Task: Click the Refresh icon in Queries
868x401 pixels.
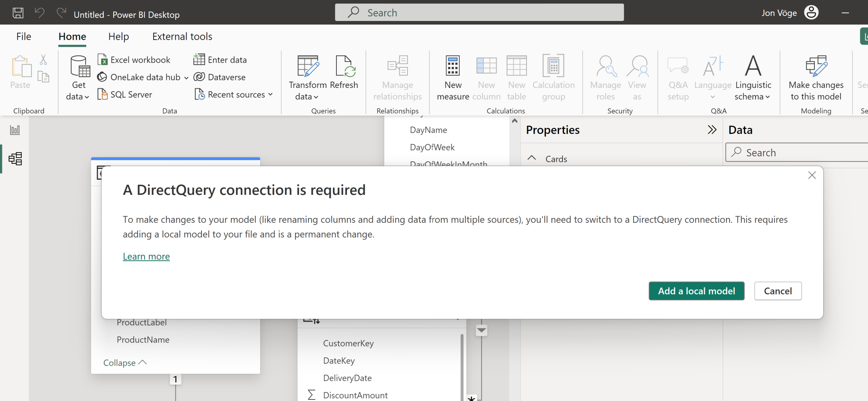Action: [344, 66]
